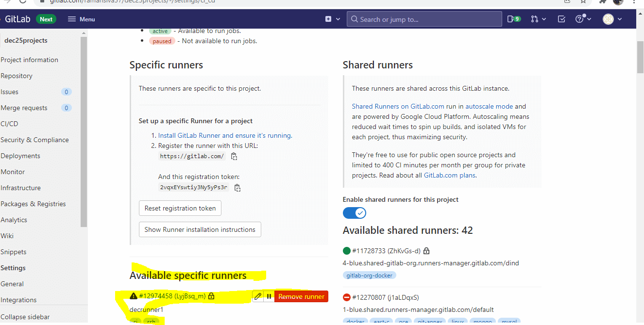Bookmark page with browser star icon
Screen dimensions: 644x325
click(x=583, y=1)
